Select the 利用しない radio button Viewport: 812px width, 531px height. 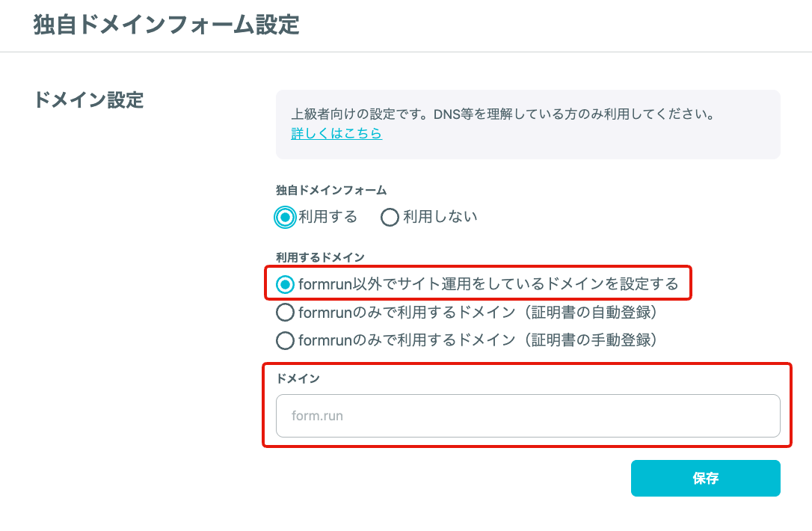[x=390, y=217]
